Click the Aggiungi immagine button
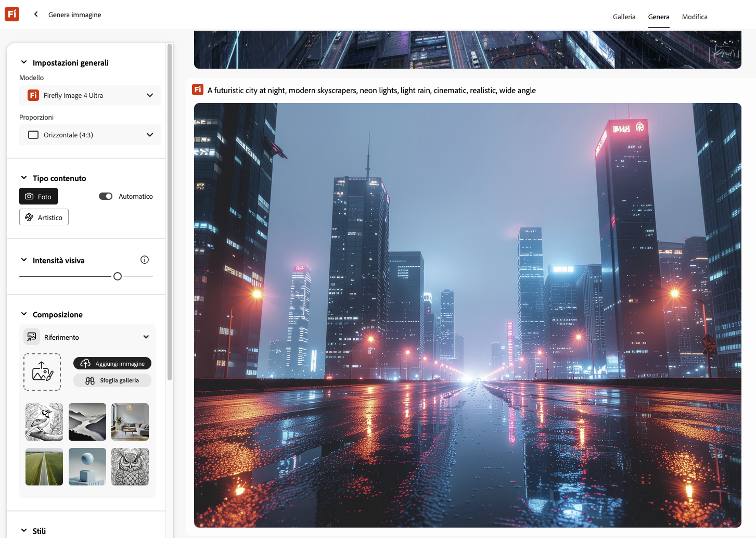756x538 pixels. 112,364
